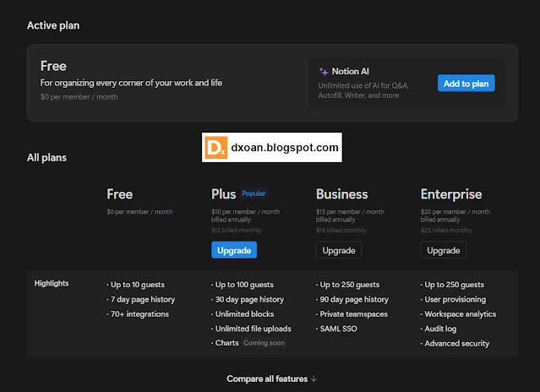Viewport: 540px width, 392px height.
Task: Click the down arrow beside Compare all features
Action: 314,378
